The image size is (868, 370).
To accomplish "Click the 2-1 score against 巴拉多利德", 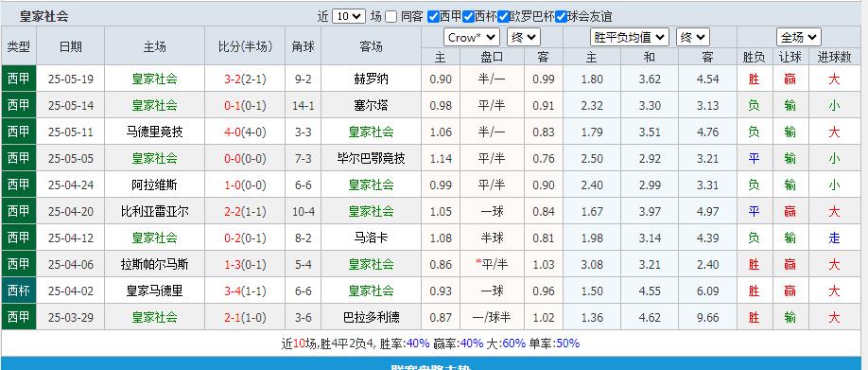I will 233,318.
